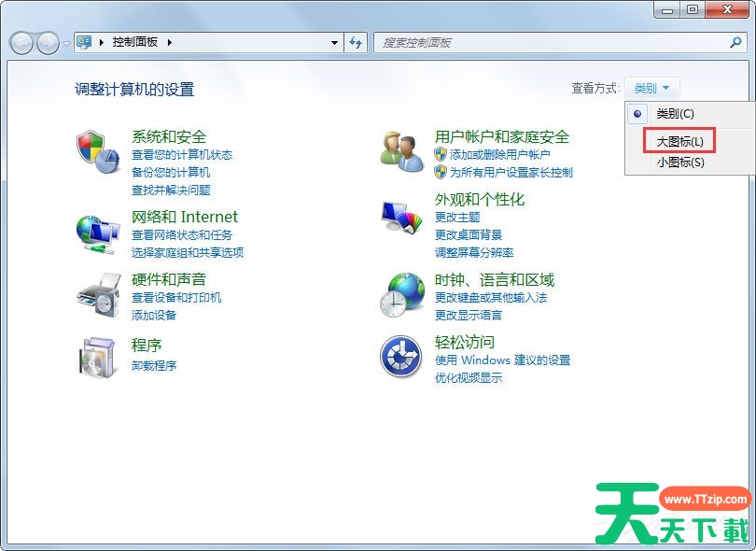This screenshot has height=551, width=756.
Task: Click the 轻松访问 blue circle icon
Action: [x=402, y=357]
